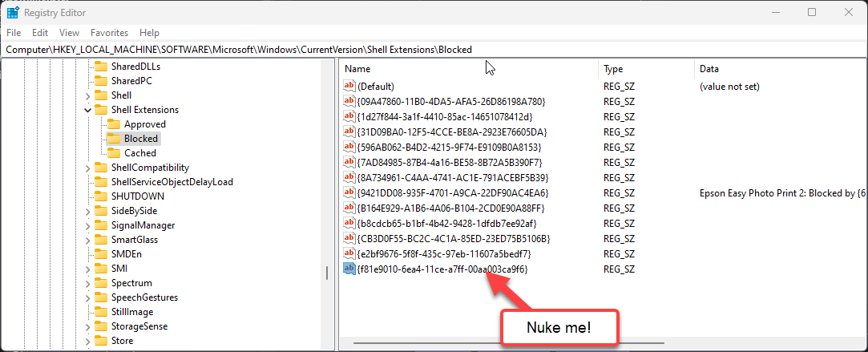Select the SMDEn folder icon
This screenshot has height=352, width=868.
(x=101, y=254)
